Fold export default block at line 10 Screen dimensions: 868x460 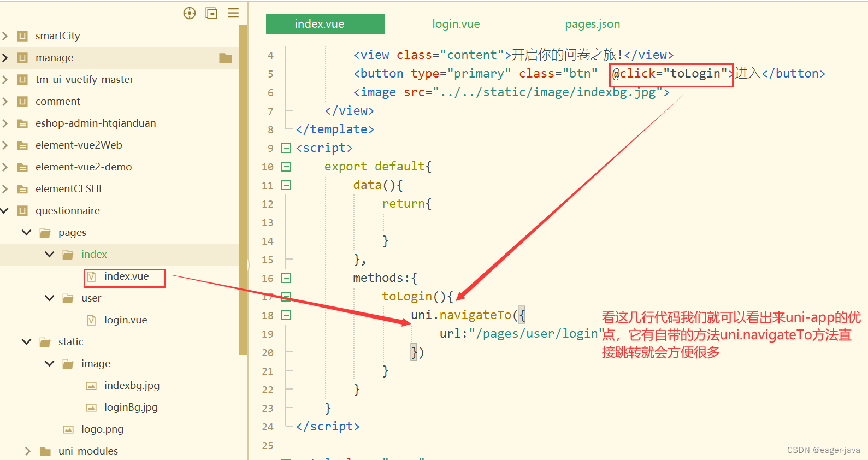click(286, 167)
